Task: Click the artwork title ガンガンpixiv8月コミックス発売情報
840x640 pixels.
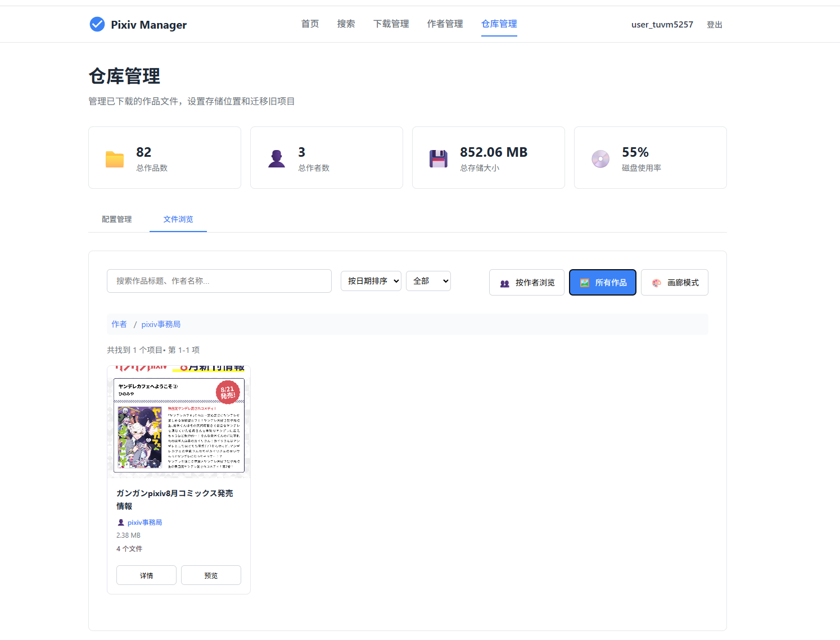Action: pos(174,500)
